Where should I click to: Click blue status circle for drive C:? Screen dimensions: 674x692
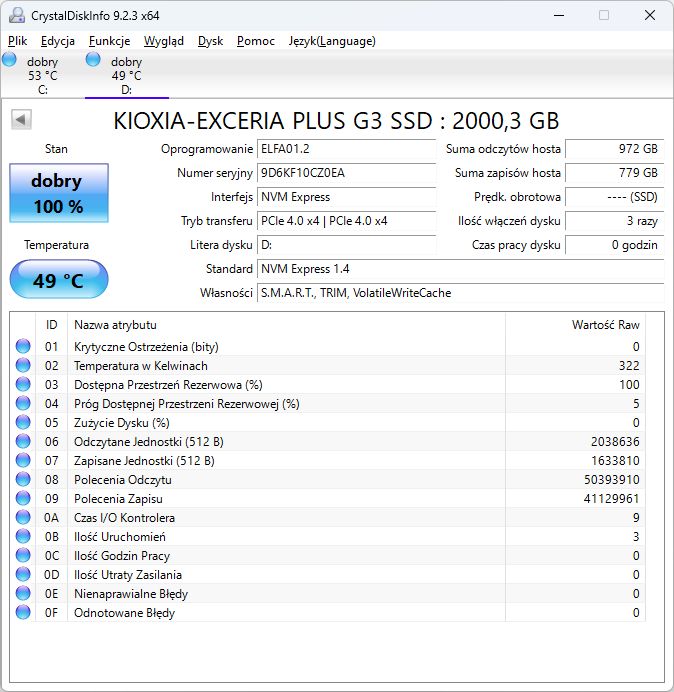(x=9, y=59)
